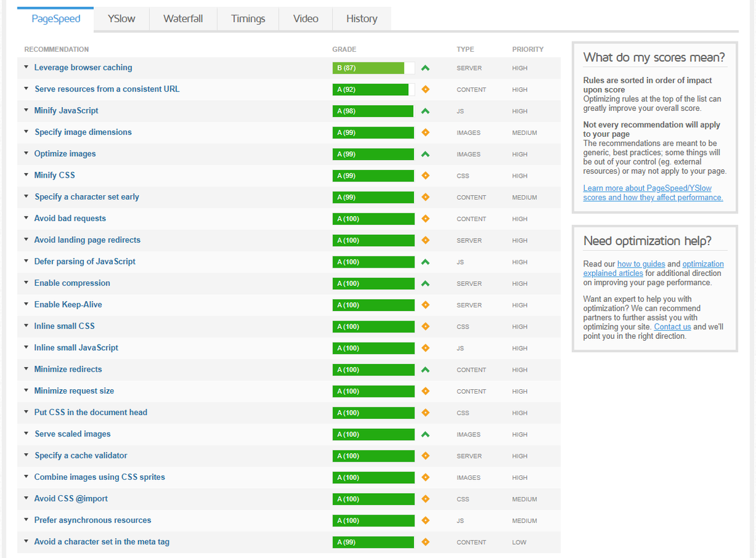Select the up arrow icon beside Minify JavaScript
The width and height of the screenshot is (756, 558).
coord(425,110)
